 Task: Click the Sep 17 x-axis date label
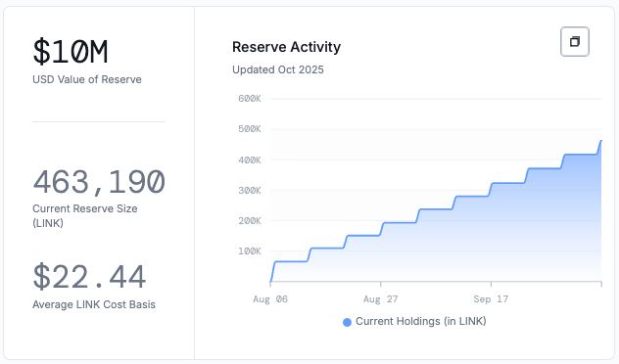491,299
